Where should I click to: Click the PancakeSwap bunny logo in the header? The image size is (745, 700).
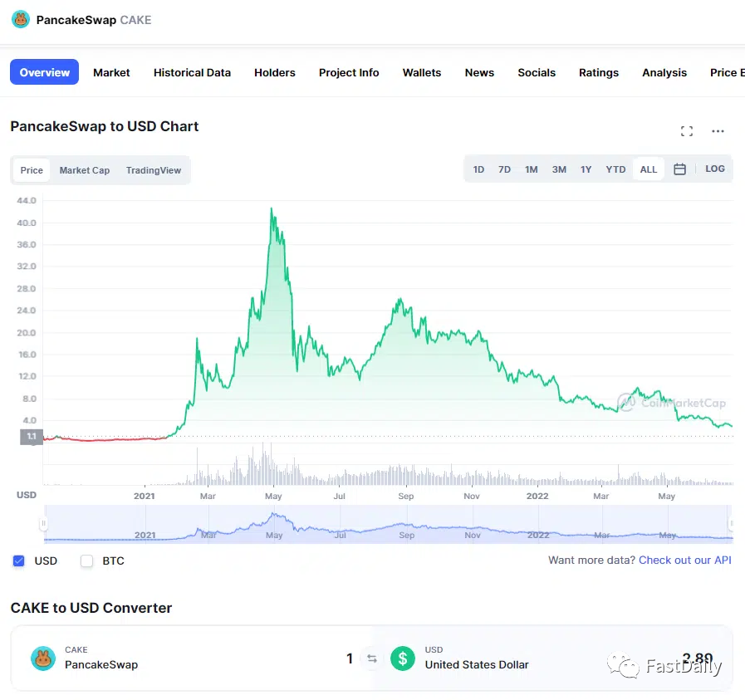click(21, 19)
